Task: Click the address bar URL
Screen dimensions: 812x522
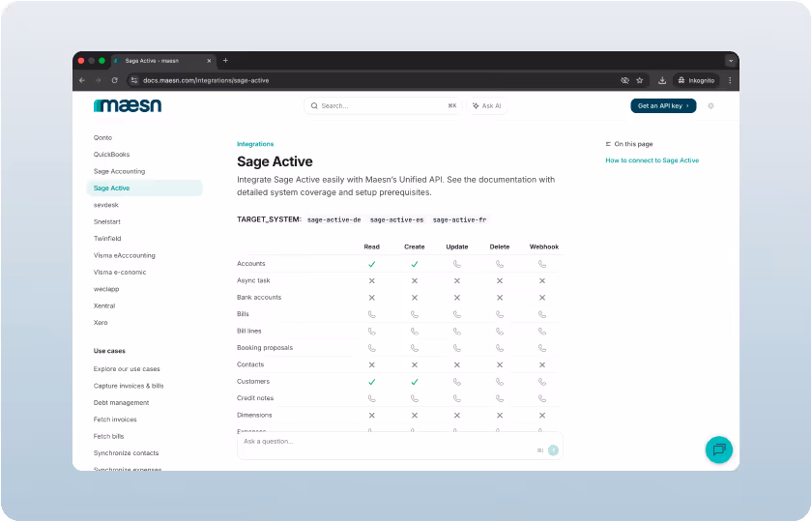Action: pos(206,80)
